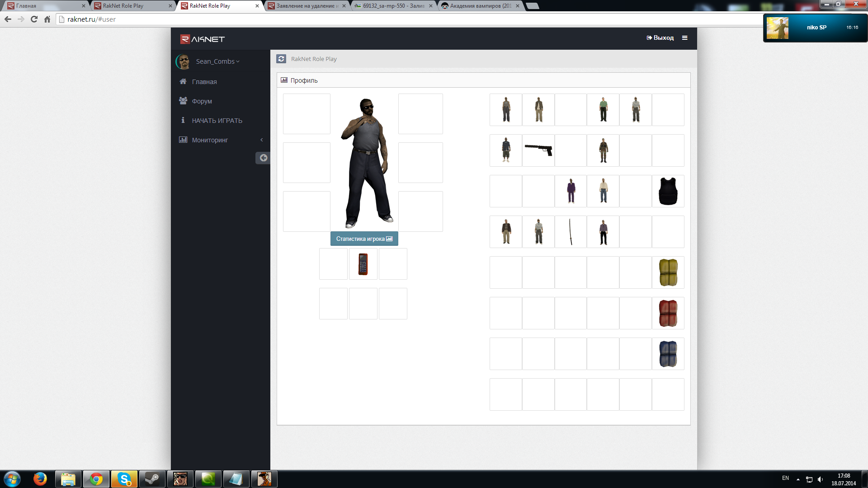Click the RakNet Role Play breadcrumb text
Viewport: 868px width, 488px height.
point(314,59)
